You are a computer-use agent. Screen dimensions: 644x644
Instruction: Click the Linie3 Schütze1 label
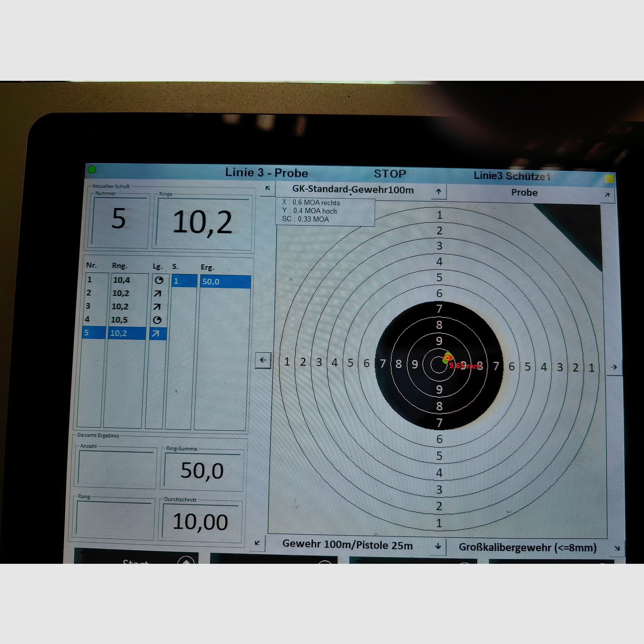(512, 176)
